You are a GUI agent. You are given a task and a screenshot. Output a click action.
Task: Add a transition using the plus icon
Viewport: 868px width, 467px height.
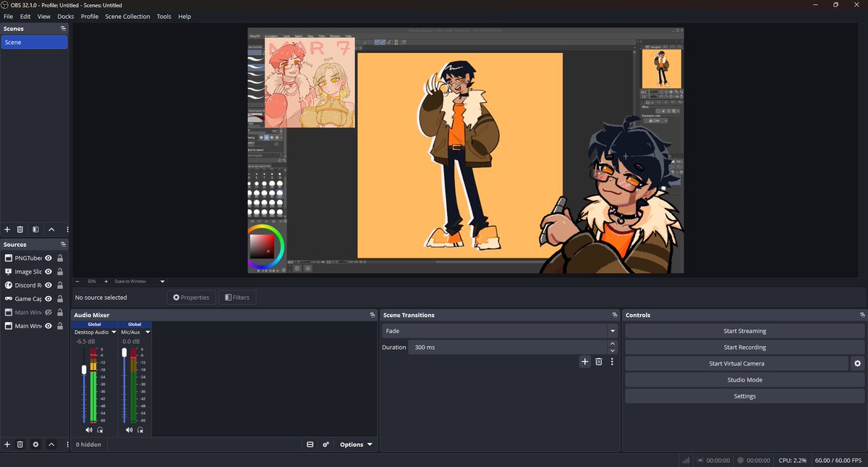point(585,362)
